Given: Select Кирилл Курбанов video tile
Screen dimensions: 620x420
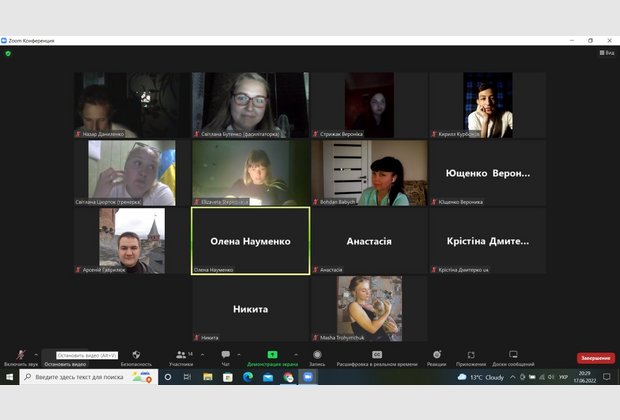Looking at the screenshot, I should [x=488, y=105].
